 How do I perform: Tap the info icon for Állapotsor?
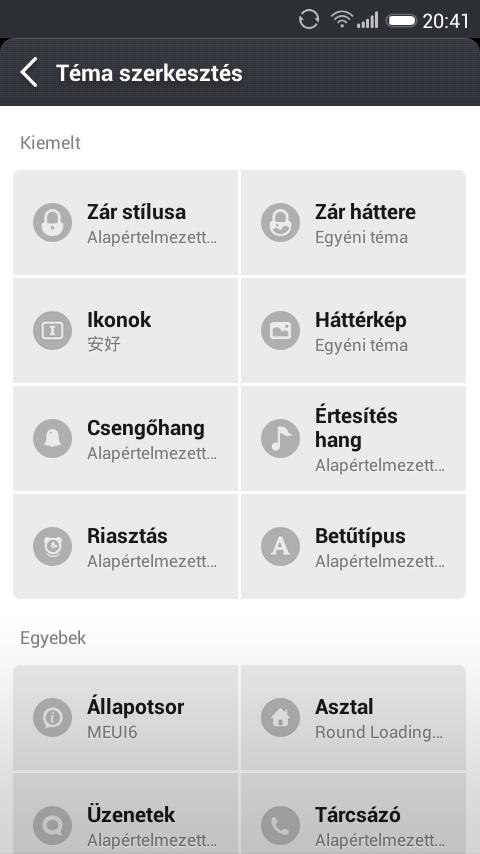pos(52,718)
